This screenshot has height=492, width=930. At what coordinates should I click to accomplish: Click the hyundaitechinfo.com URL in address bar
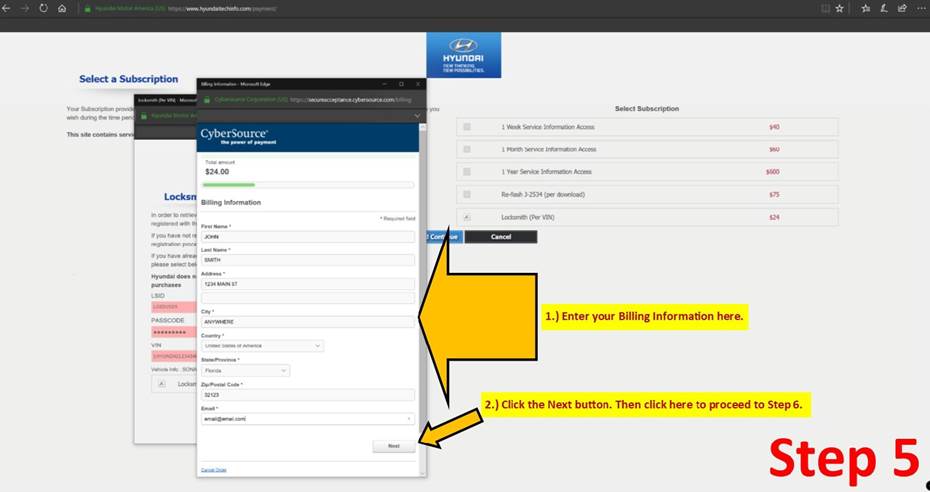(222, 9)
